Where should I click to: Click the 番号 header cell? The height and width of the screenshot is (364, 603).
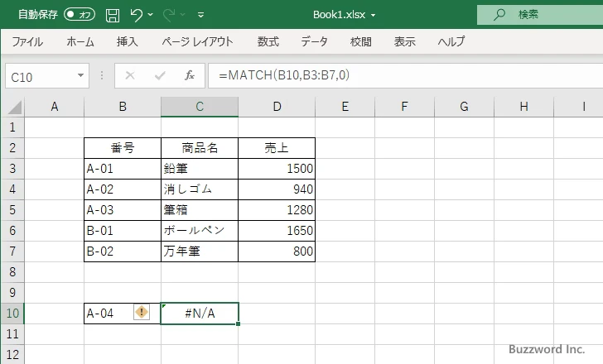(x=123, y=148)
